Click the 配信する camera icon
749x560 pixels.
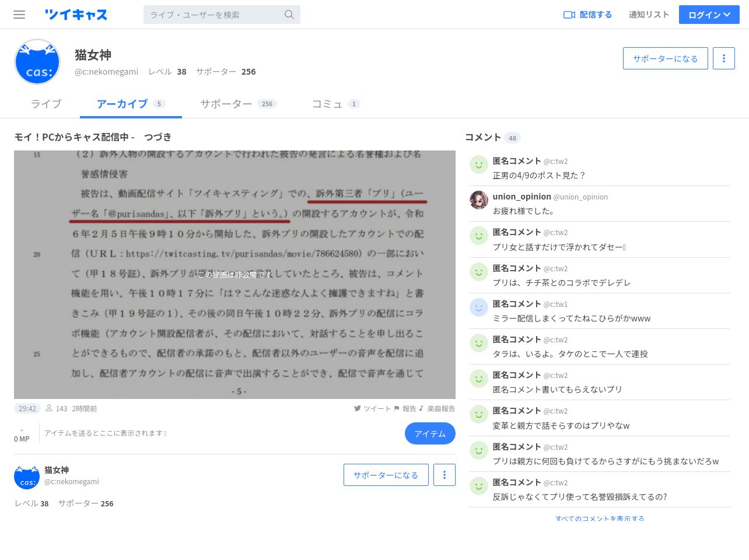569,15
